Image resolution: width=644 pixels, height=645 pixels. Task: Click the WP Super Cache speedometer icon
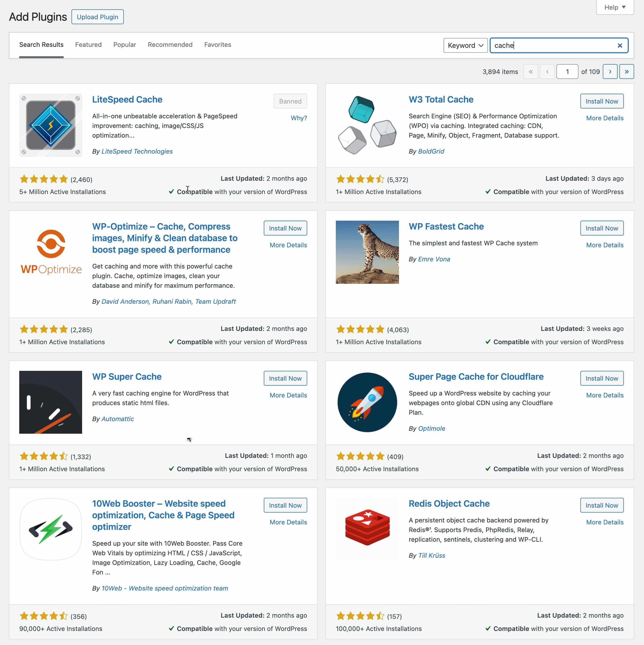tap(50, 402)
